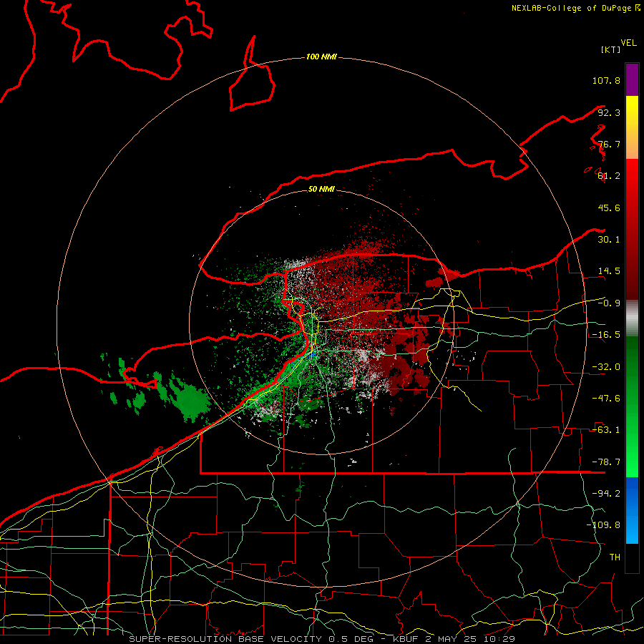Click the [KT] units label
This screenshot has width=644, height=644.
pyautogui.click(x=611, y=49)
